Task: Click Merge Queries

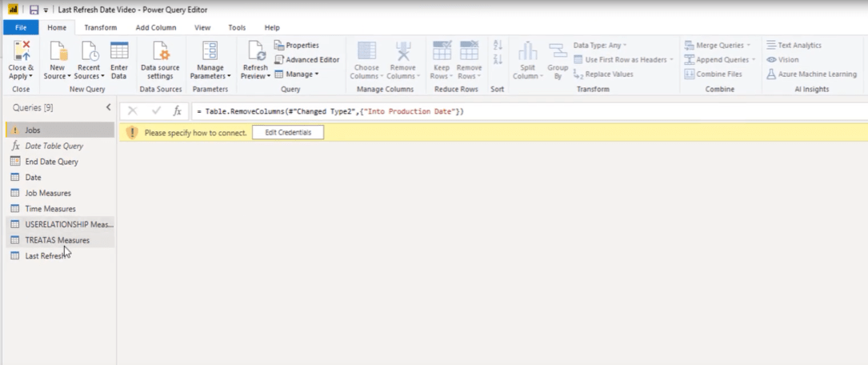Action: pyautogui.click(x=718, y=46)
